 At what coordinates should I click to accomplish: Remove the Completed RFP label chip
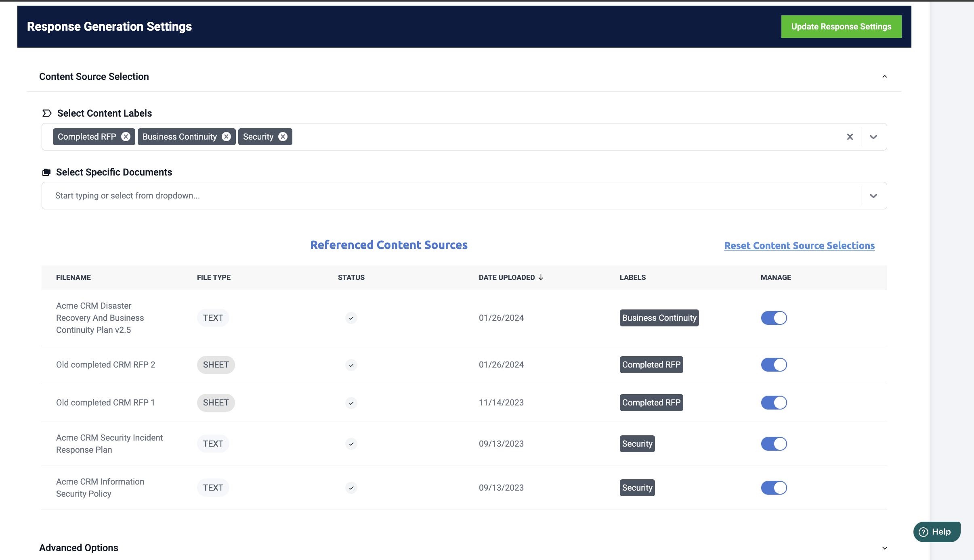pyautogui.click(x=126, y=137)
